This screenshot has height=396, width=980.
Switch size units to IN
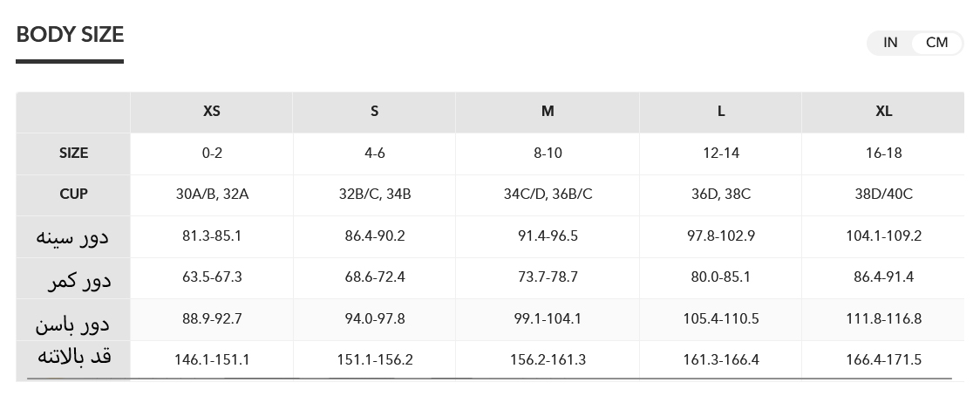coord(890,43)
